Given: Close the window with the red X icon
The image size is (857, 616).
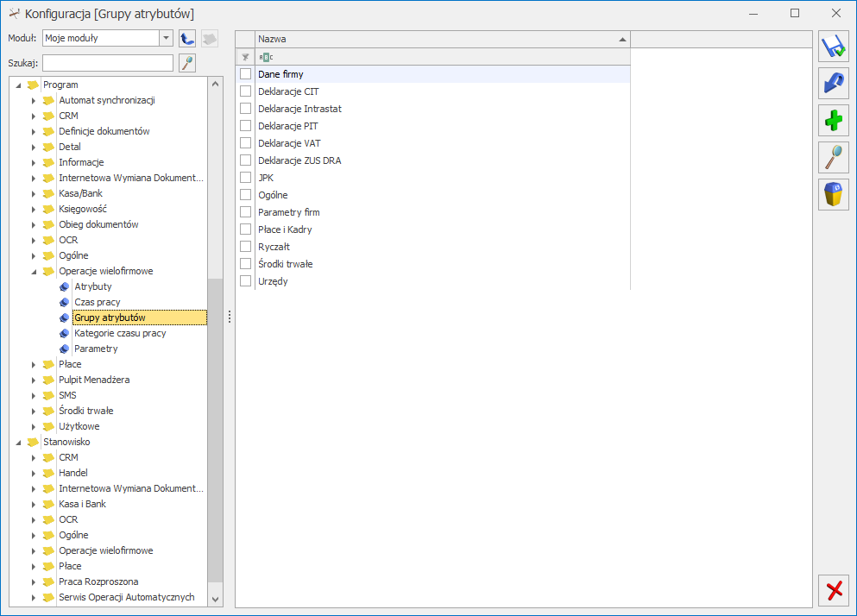Looking at the screenshot, I should click(x=834, y=590).
